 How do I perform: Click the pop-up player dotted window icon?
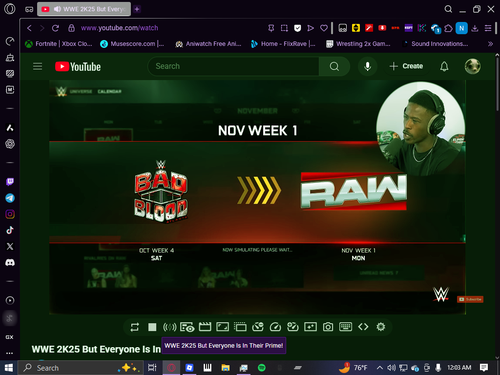240,327
